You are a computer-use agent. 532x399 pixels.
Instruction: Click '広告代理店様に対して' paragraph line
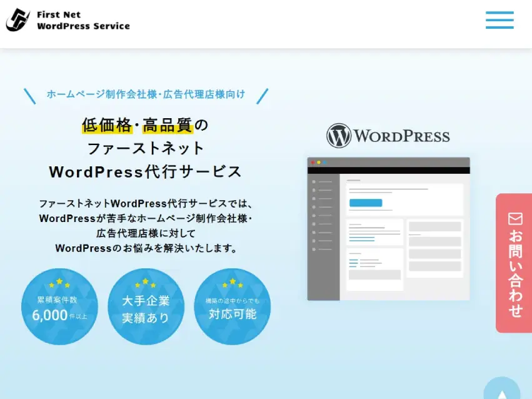coord(146,233)
